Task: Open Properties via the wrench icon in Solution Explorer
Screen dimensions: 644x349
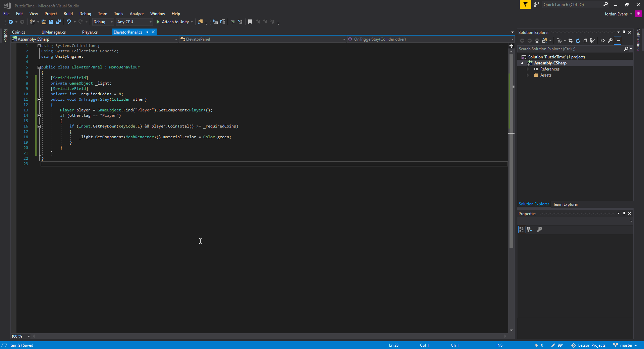Action: click(610, 41)
